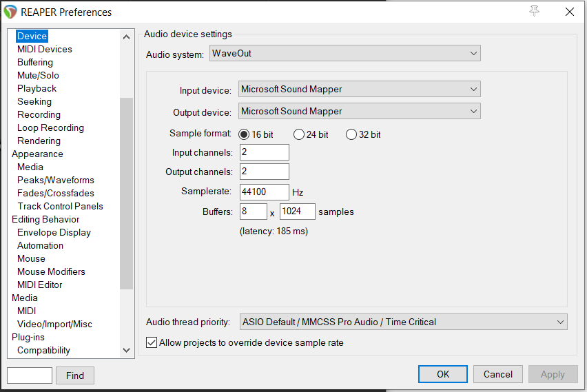Open MIDI Editor preferences page
This screenshot has width=587, height=392.
pyautogui.click(x=40, y=285)
